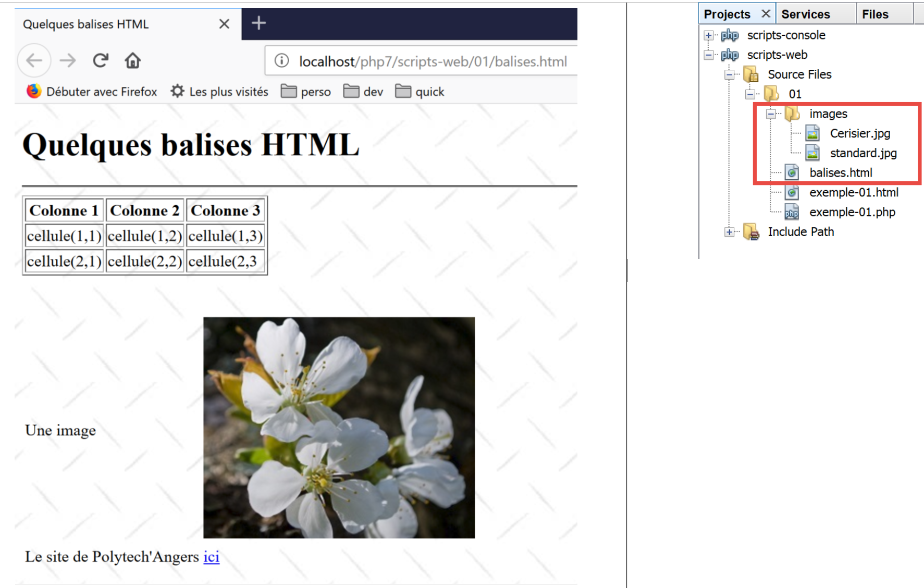Switch to the Files tab
The width and height of the screenshot is (924, 588).
pos(875,14)
